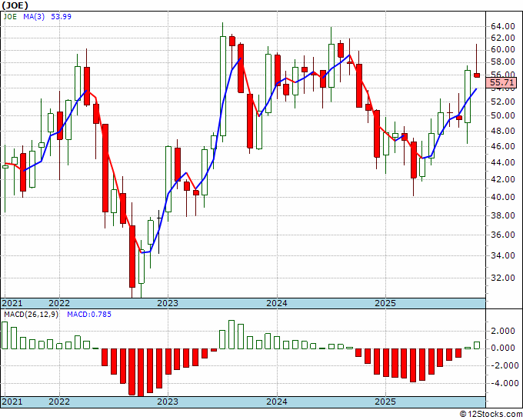This screenshot has width=523, height=420.
Task: Click the 2.000 MACD axis label
Action: [x=503, y=331]
